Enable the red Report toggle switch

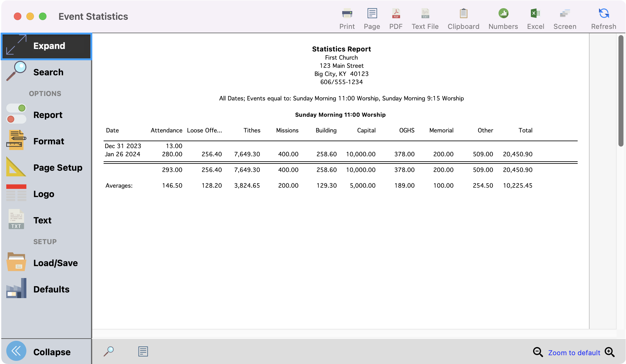[16, 119]
